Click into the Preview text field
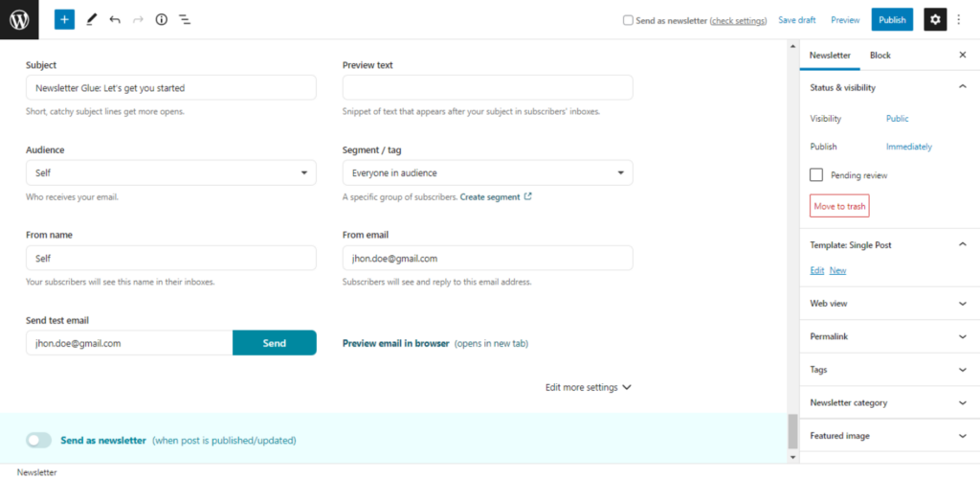 click(487, 87)
